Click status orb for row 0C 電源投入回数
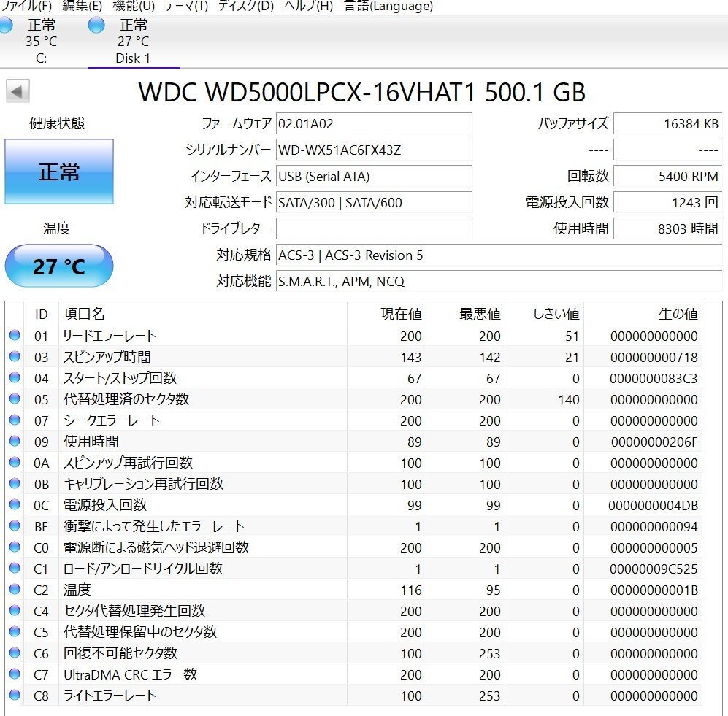 coord(15,504)
